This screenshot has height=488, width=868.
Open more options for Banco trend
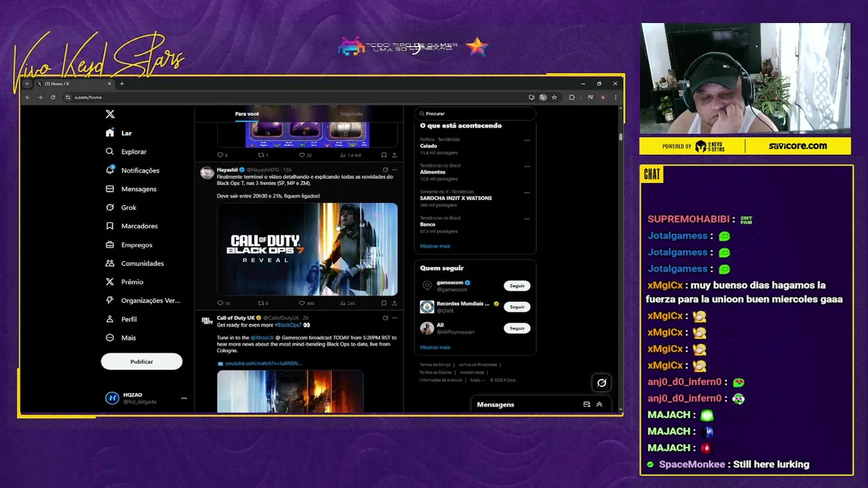point(527,219)
